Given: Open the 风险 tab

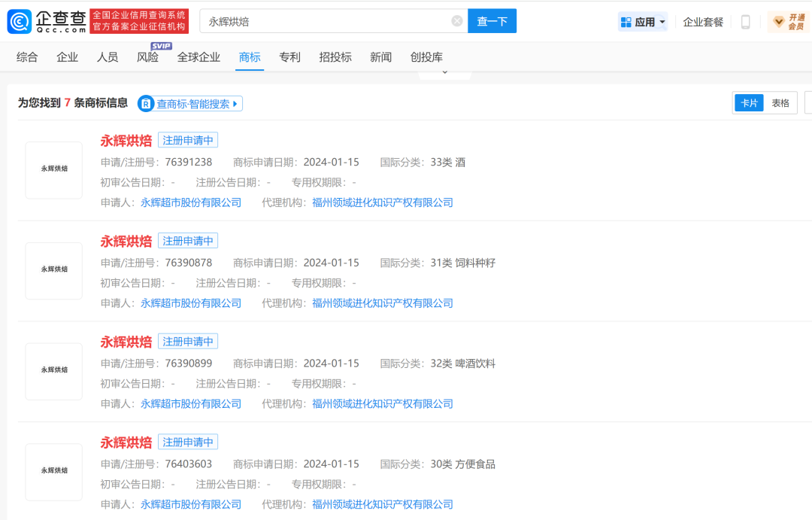Looking at the screenshot, I should click(x=147, y=57).
